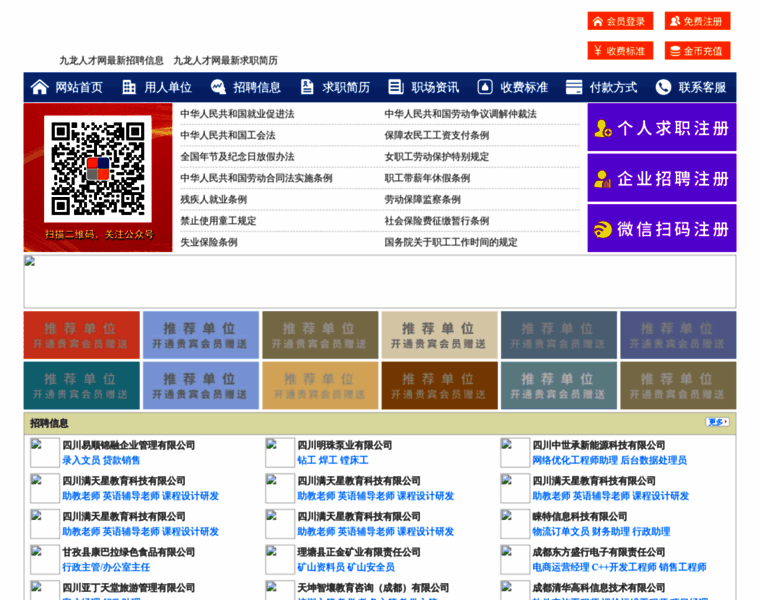Click the first red 推荐单位 tile

tap(81, 335)
